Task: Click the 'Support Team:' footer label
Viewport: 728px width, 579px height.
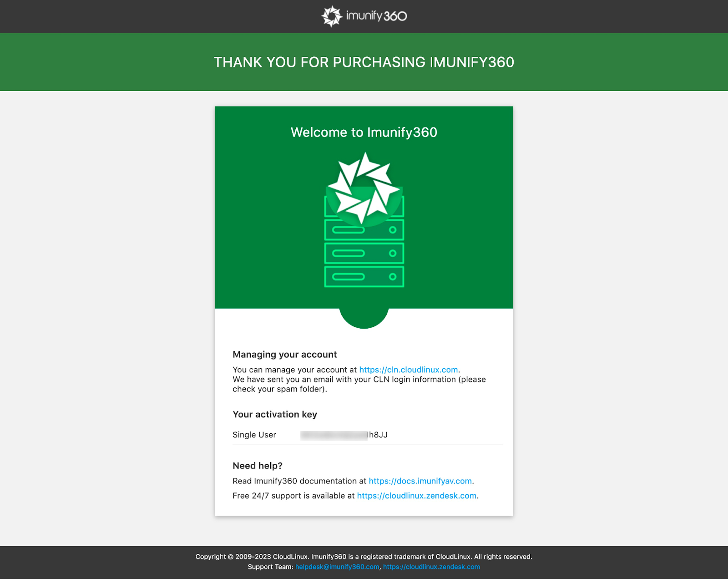Action: (x=271, y=567)
